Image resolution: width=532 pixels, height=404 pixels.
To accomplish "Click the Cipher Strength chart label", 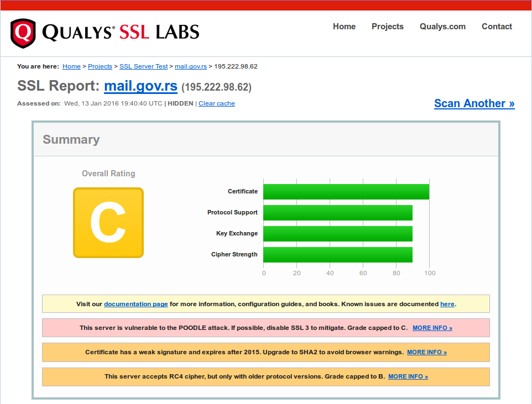I will click(234, 254).
